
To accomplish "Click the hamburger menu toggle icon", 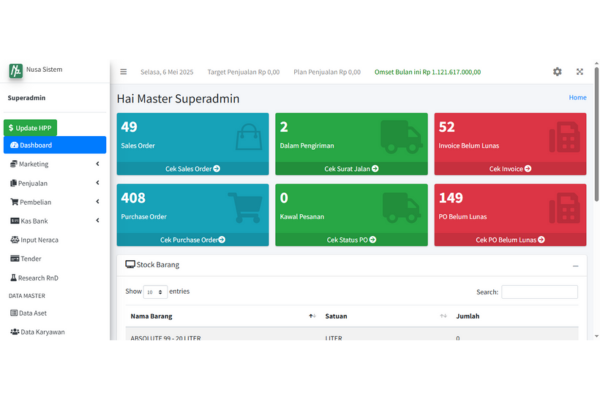I will [x=123, y=72].
